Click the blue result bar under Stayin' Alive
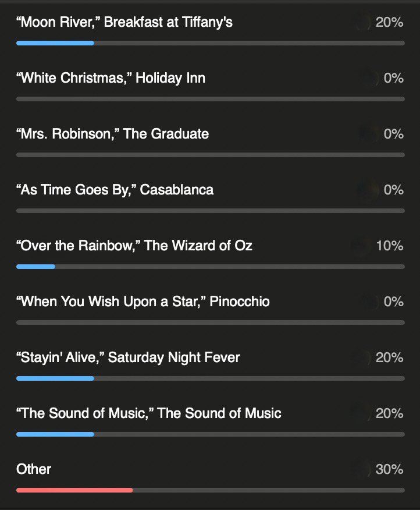 [55, 378]
